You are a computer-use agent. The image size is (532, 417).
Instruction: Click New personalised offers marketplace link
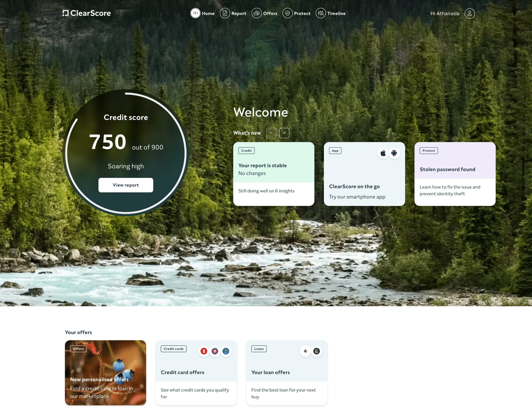point(105,372)
